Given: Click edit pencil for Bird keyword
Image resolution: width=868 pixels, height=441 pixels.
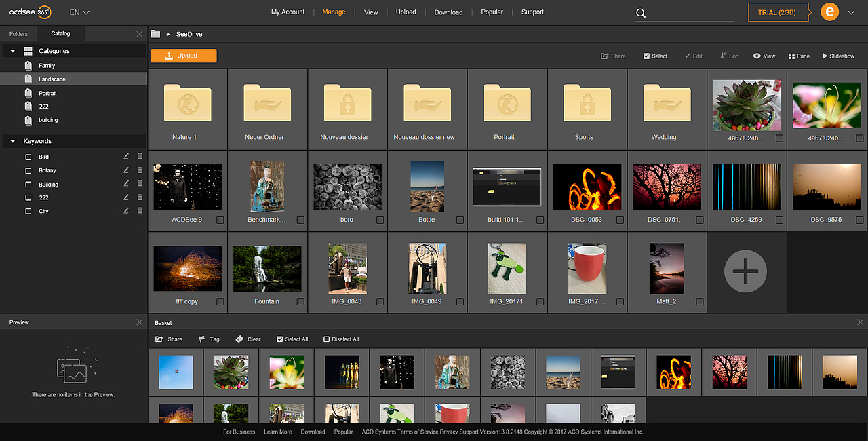Looking at the screenshot, I should (x=126, y=157).
